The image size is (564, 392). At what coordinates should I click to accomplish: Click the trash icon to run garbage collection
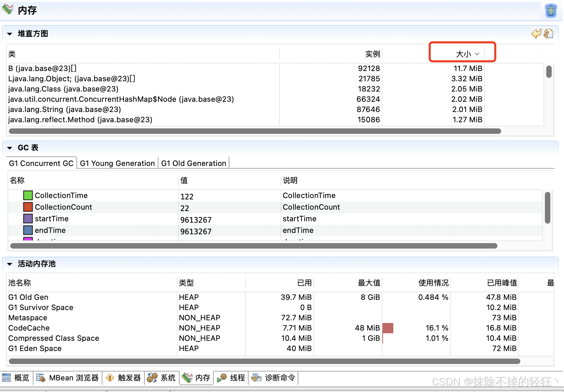pos(550,11)
